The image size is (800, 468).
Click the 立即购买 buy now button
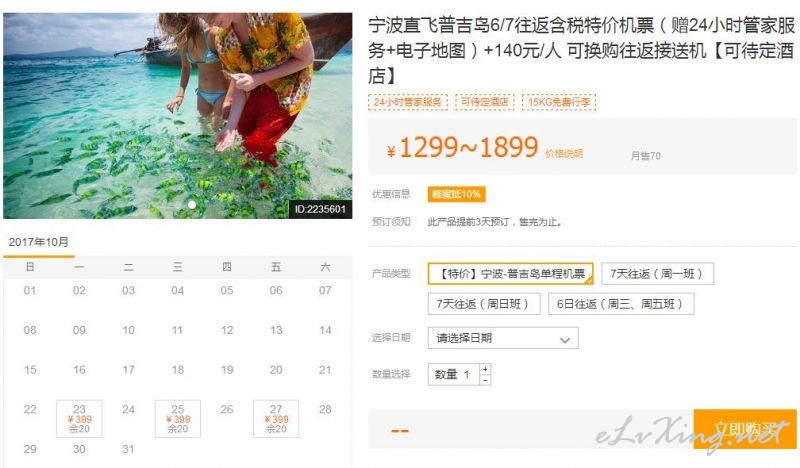coord(745,429)
